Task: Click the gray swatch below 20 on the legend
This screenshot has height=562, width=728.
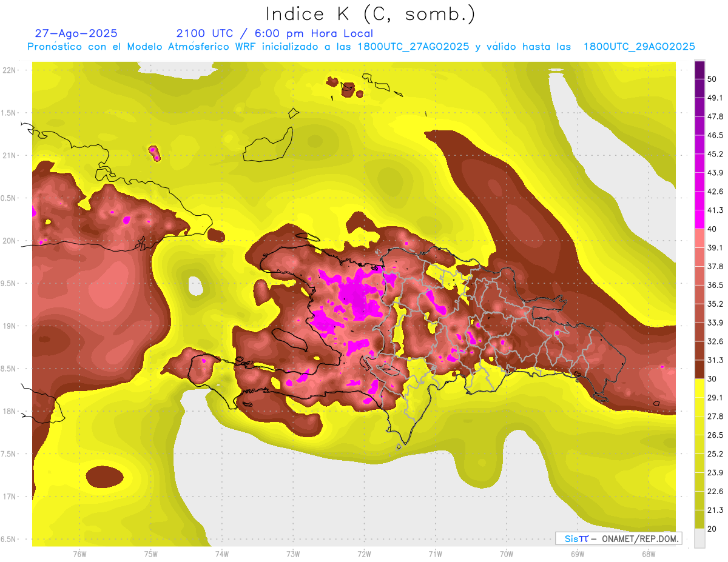Action: [699, 538]
